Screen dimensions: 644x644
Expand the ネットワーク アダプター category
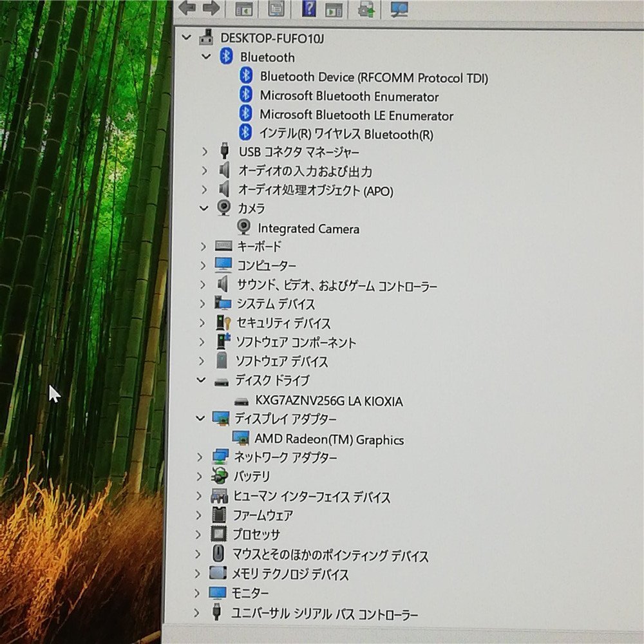(x=200, y=457)
